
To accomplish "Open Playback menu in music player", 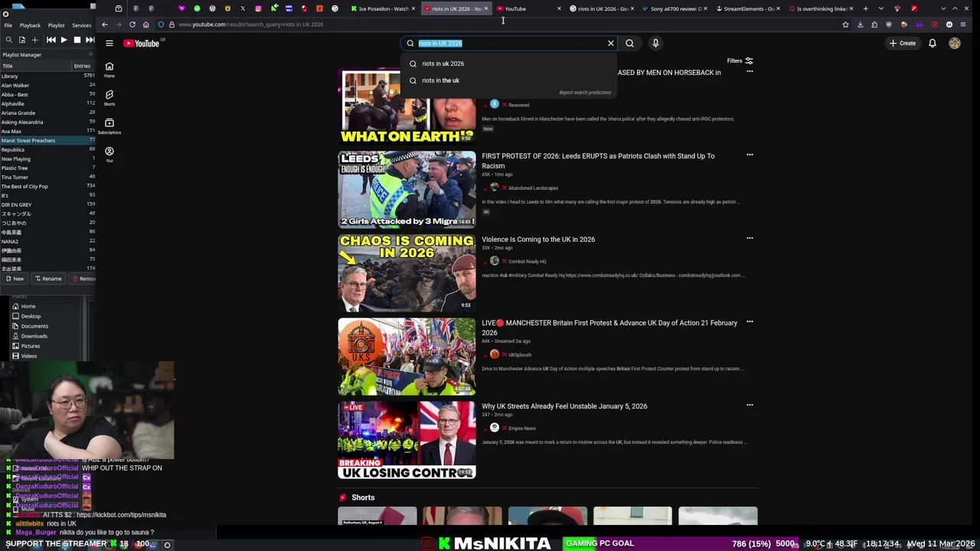I will (30, 25).
